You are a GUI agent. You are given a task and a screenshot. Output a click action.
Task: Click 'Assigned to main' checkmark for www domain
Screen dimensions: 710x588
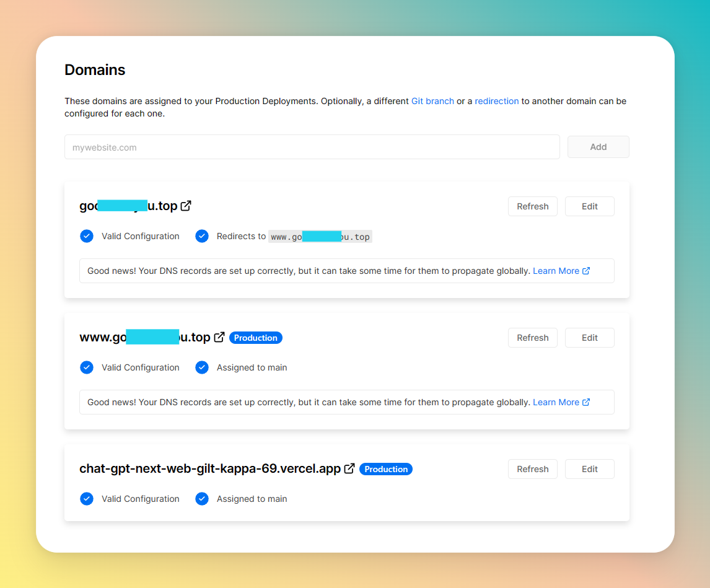click(202, 367)
